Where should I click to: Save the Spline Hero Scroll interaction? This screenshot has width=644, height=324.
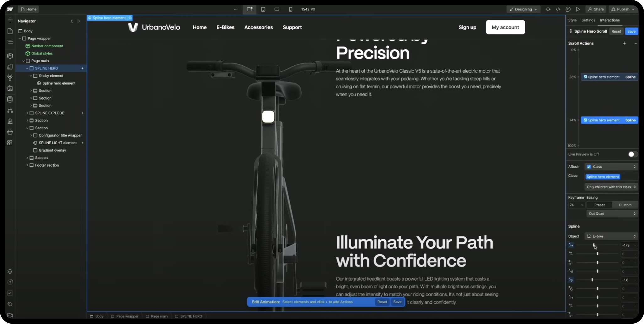[631, 31]
